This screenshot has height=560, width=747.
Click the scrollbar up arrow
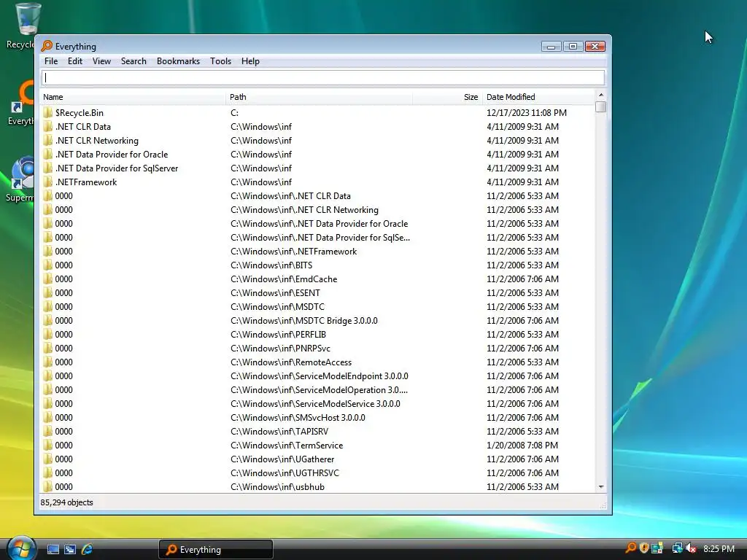601,95
